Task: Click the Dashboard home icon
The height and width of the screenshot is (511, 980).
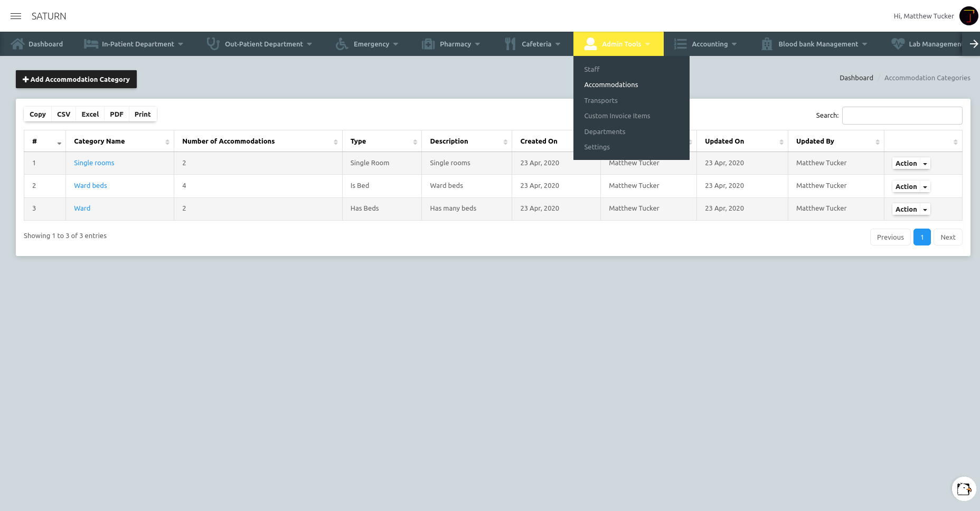Action: click(18, 43)
